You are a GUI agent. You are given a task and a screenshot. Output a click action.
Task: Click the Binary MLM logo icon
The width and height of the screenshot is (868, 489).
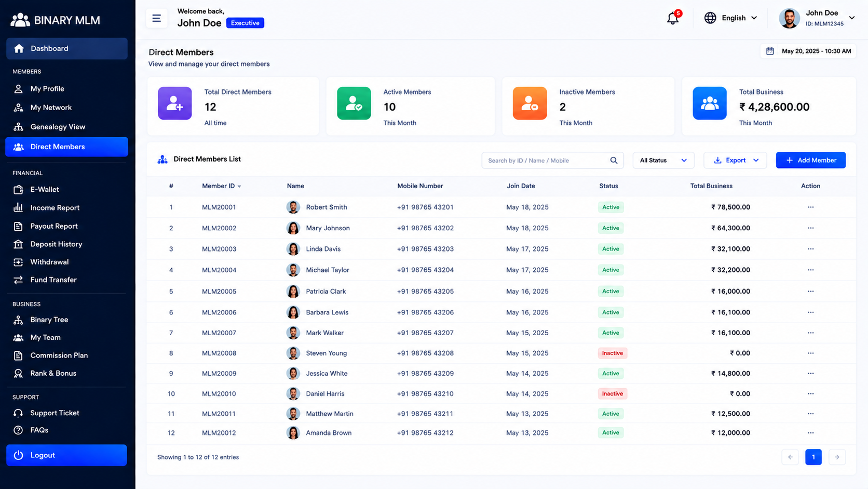[x=20, y=20]
